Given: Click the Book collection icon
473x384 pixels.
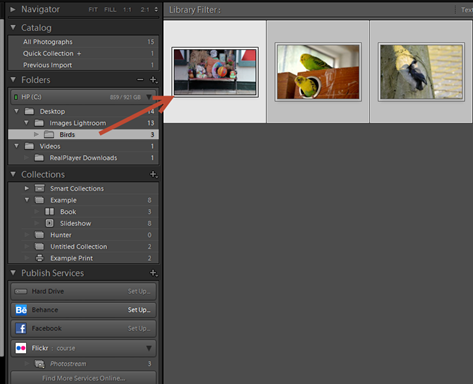Looking at the screenshot, I should pos(49,211).
